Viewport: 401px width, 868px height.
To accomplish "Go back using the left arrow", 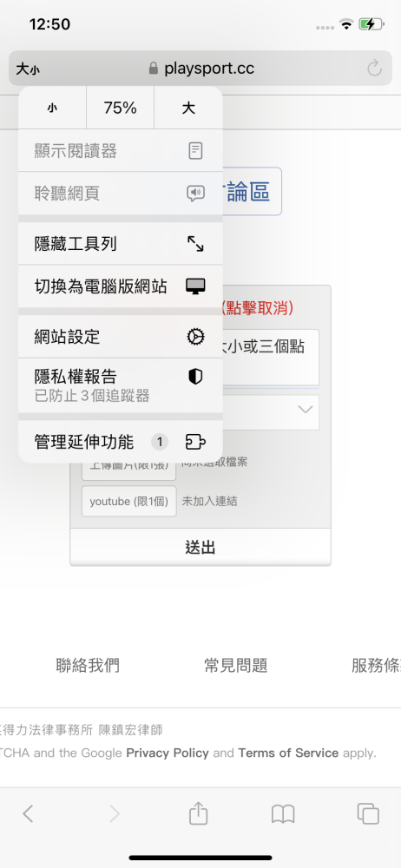I will 29,814.
